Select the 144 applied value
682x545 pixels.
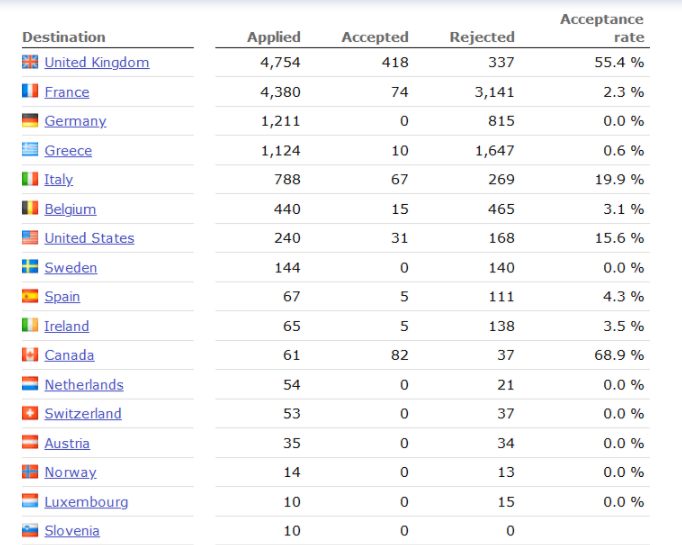288,268
